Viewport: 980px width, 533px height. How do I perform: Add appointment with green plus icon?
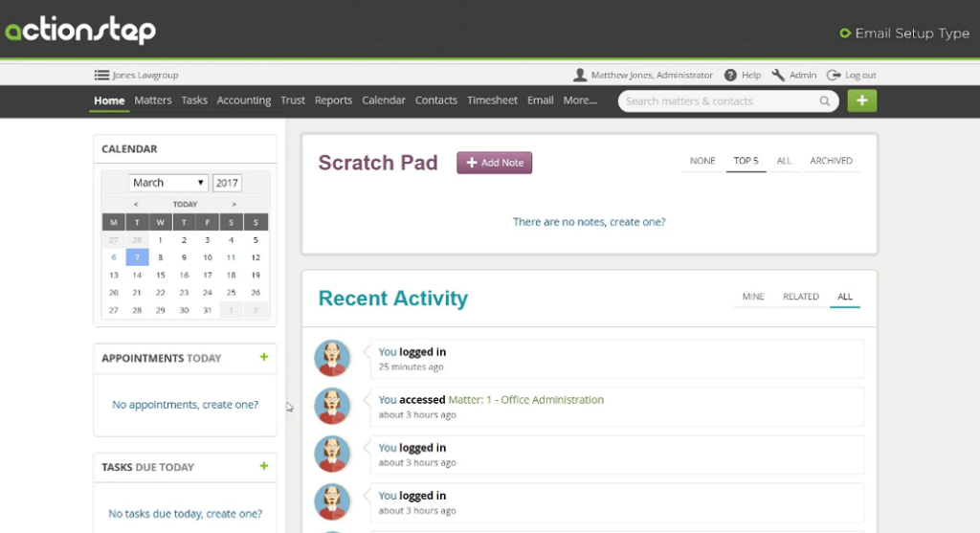point(264,357)
